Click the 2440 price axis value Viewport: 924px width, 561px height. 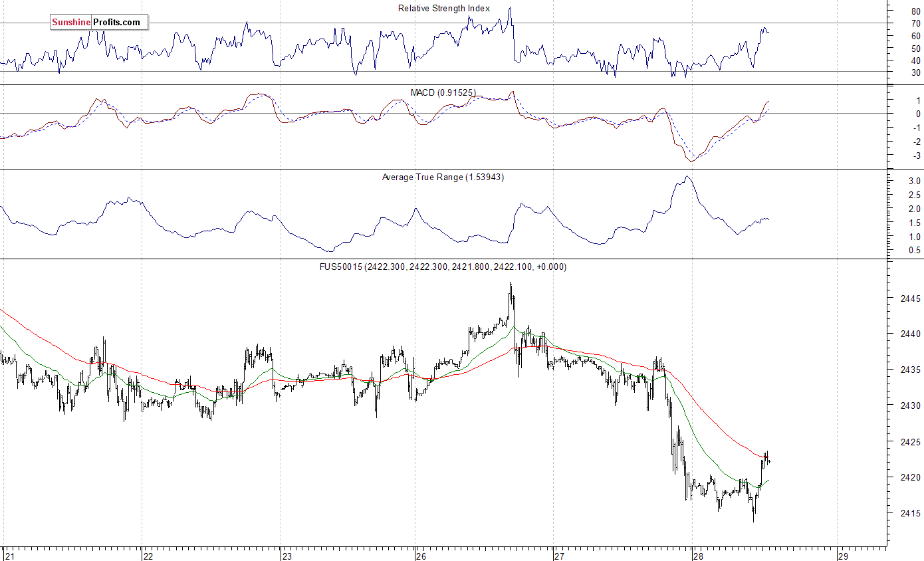point(909,334)
